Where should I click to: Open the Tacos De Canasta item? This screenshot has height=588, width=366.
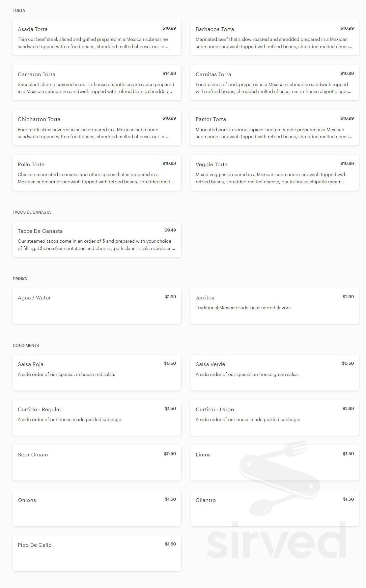tap(97, 239)
